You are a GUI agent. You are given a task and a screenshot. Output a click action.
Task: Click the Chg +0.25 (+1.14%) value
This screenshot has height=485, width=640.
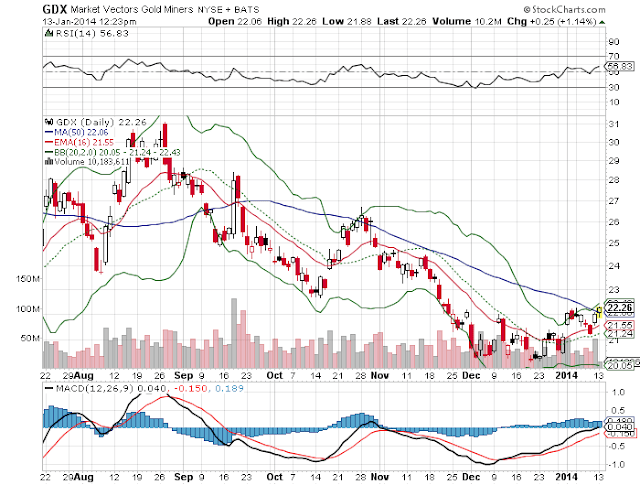coord(551,21)
